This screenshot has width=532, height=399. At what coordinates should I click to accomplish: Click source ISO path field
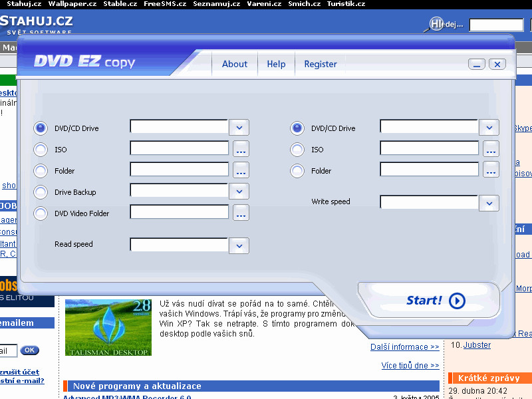point(180,148)
